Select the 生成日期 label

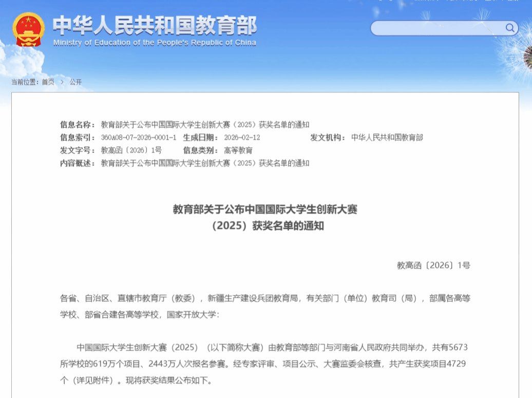[x=200, y=137]
